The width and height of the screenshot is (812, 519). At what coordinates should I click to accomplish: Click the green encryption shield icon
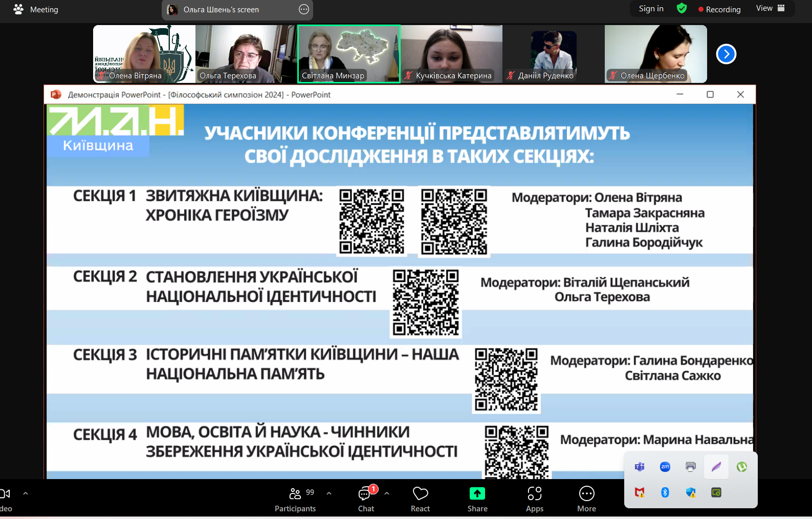[x=682, y=9]
